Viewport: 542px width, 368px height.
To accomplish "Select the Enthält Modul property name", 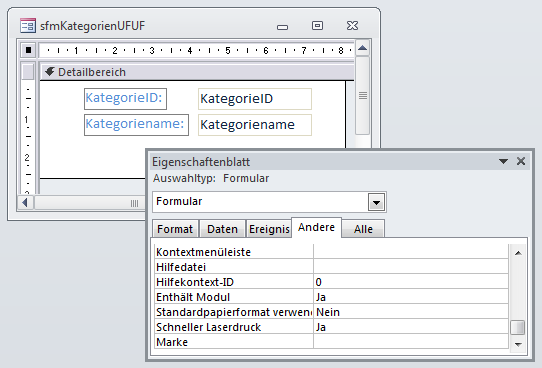I will tap(234, 297).
